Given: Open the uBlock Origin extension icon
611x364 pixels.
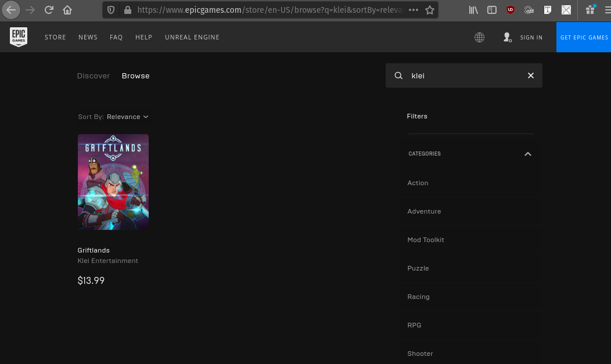Looking at the screenshot, I should [x=510, y=10].
